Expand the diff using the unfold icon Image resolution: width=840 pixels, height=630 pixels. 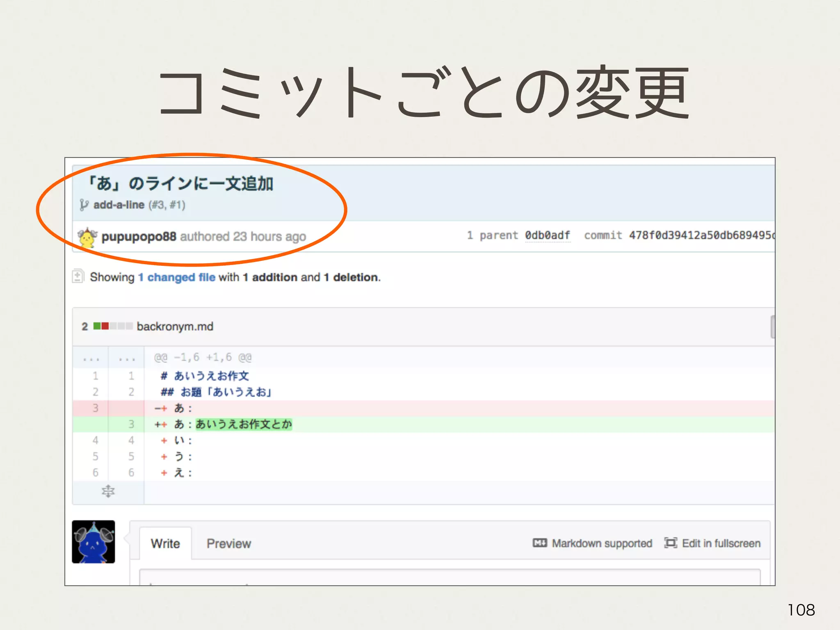coord(108,491)
